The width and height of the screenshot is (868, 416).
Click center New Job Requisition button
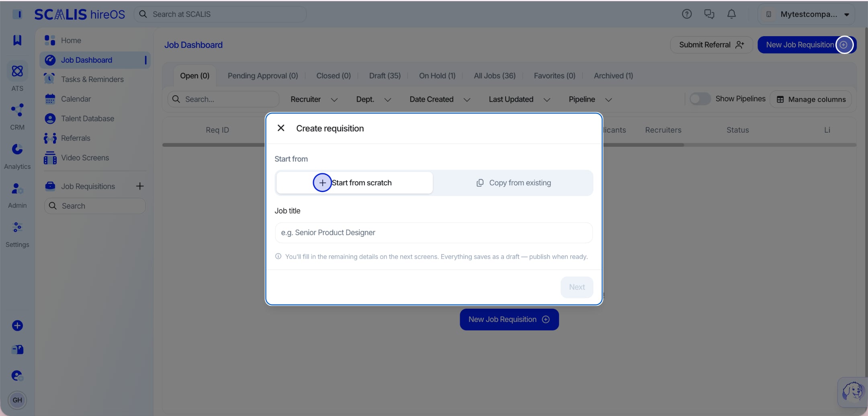(x=509, y=320)
